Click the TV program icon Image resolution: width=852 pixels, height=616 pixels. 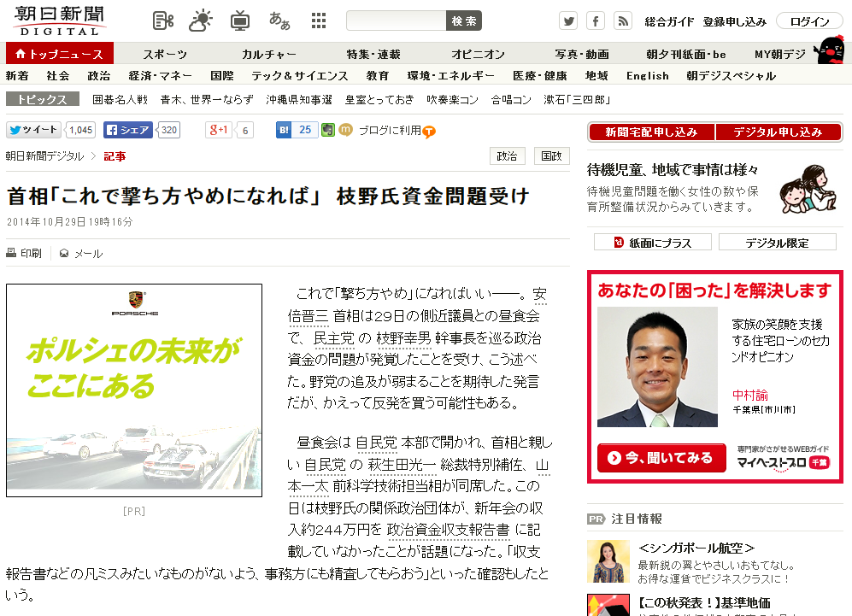(x=239, y=21)
